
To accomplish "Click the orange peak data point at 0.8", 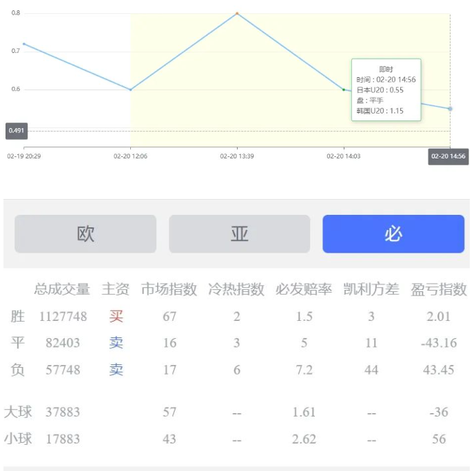I will [237, 13].
